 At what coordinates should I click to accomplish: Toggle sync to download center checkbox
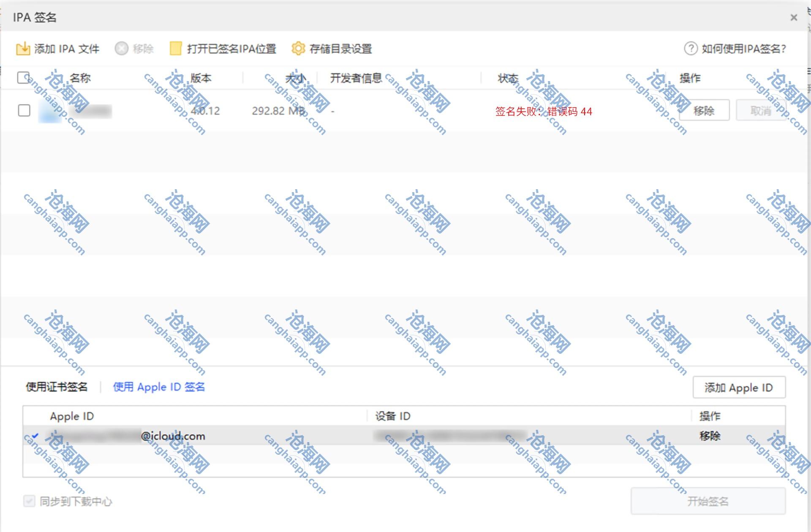coord(29,501)
